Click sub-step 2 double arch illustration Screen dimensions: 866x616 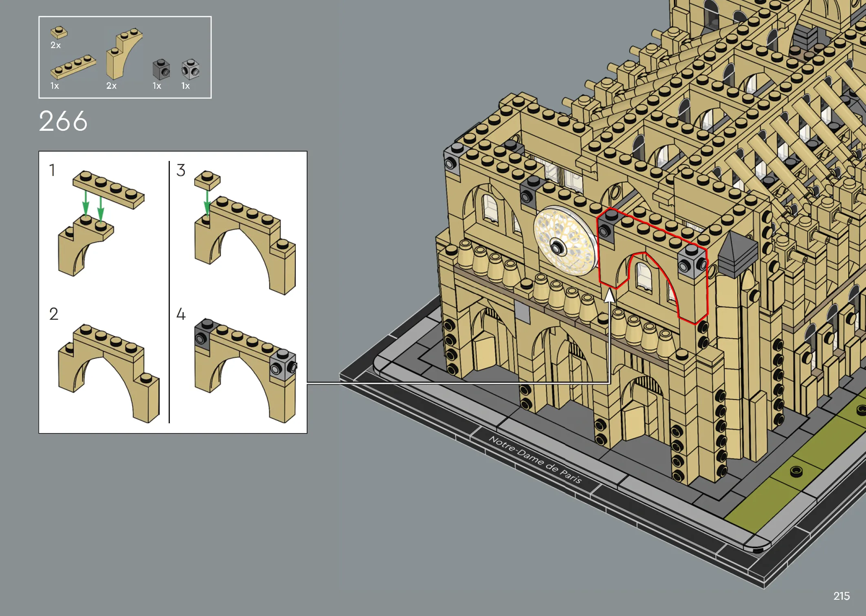point(109,373)
